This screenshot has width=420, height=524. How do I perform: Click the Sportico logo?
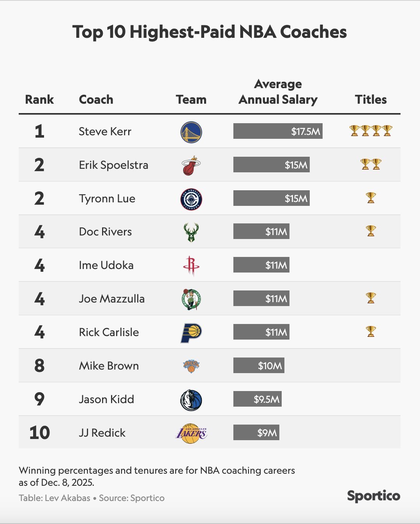[x=373, y=496]
